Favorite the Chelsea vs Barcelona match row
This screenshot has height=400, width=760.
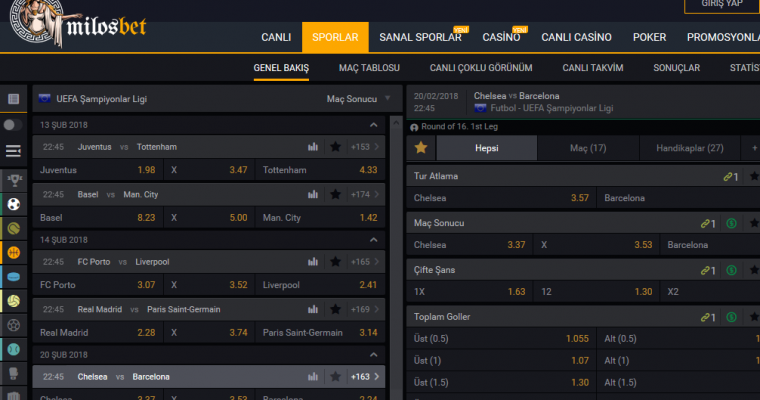tap(335, 377)
